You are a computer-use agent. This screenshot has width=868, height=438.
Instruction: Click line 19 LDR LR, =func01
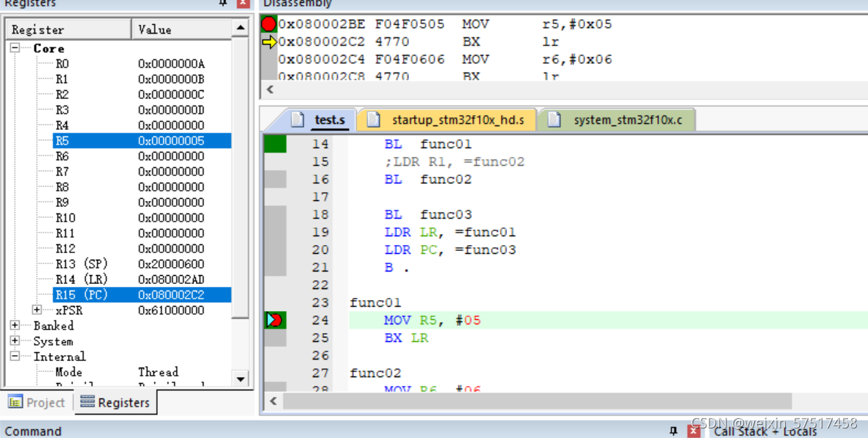pos(450,233)
